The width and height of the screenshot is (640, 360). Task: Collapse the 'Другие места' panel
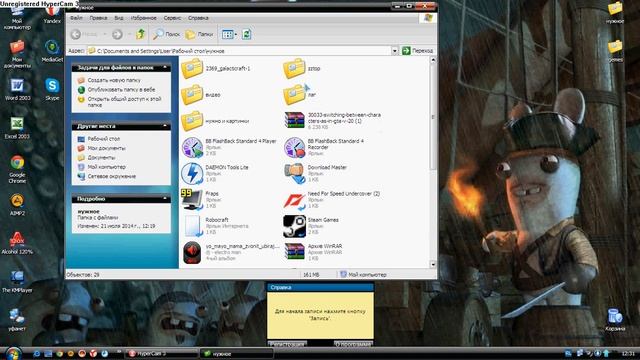click(x=165, y=126)
